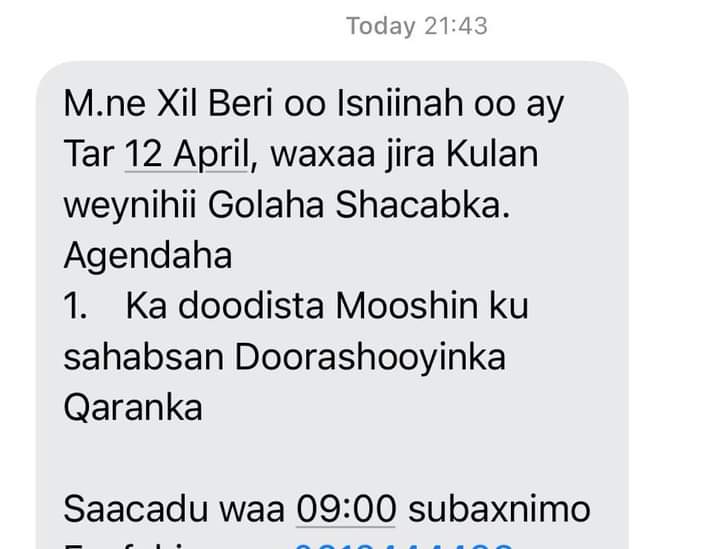Click the word "Saacadu" near the bottom

[135, 509]
